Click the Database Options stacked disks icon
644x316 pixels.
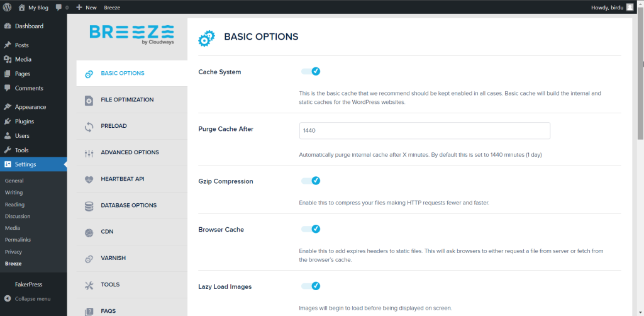coord(89,206)
